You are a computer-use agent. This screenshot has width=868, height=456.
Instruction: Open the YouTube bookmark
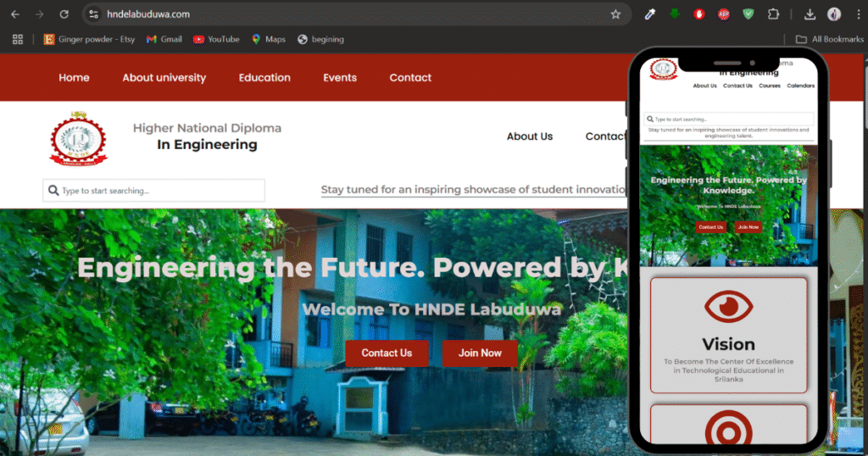coord(216,39)
